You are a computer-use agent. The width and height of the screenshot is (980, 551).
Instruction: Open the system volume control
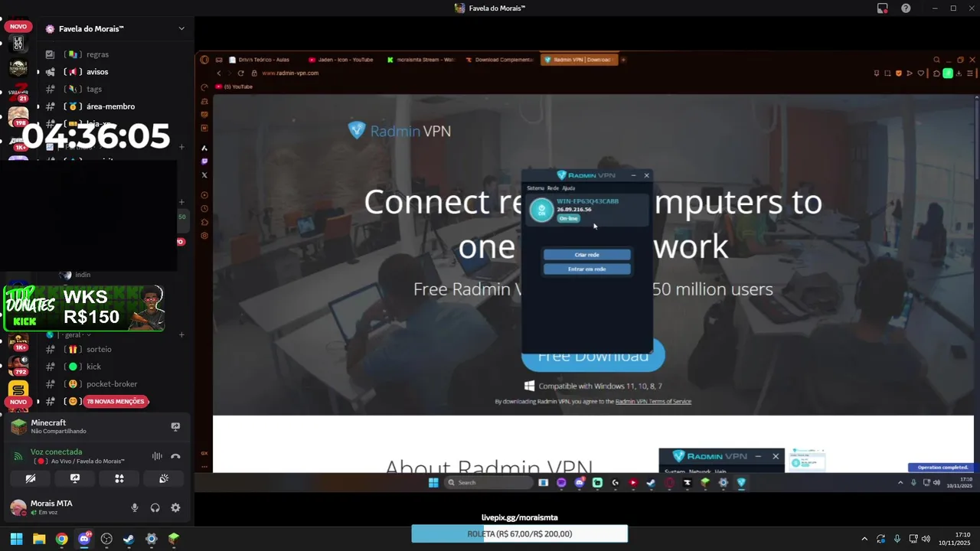tap(926, 539)
